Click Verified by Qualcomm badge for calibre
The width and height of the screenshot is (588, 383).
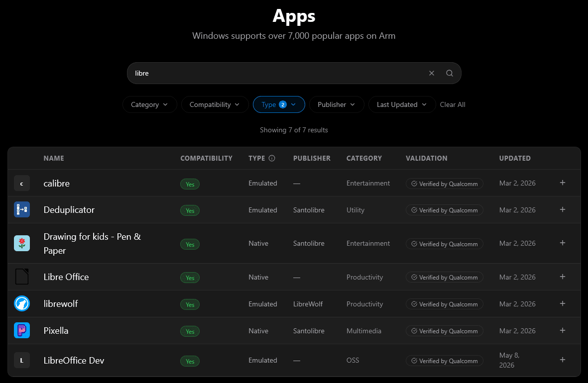[445, 184]
